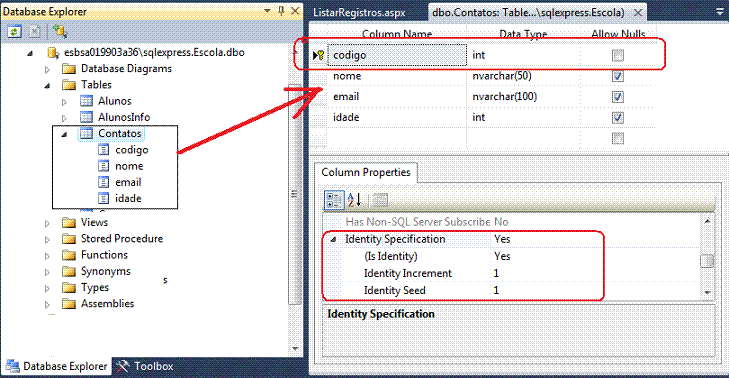Image resolution: width=729 pixels, height=378 pixels.
Task: Click the Views folder icon
Action: coord(69,223)
